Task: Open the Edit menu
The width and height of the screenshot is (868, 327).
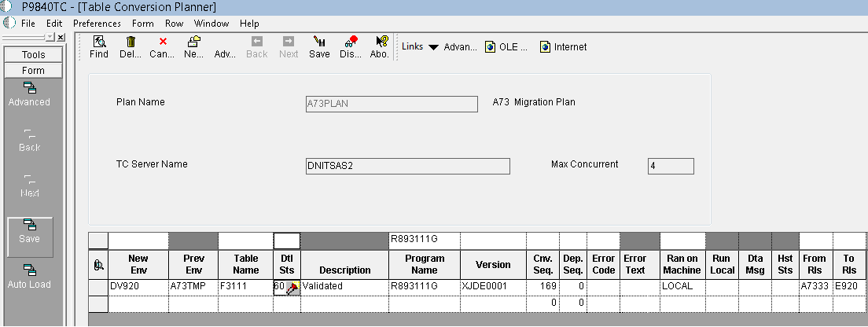Action: pyautogui.click(x=54, y=24)
